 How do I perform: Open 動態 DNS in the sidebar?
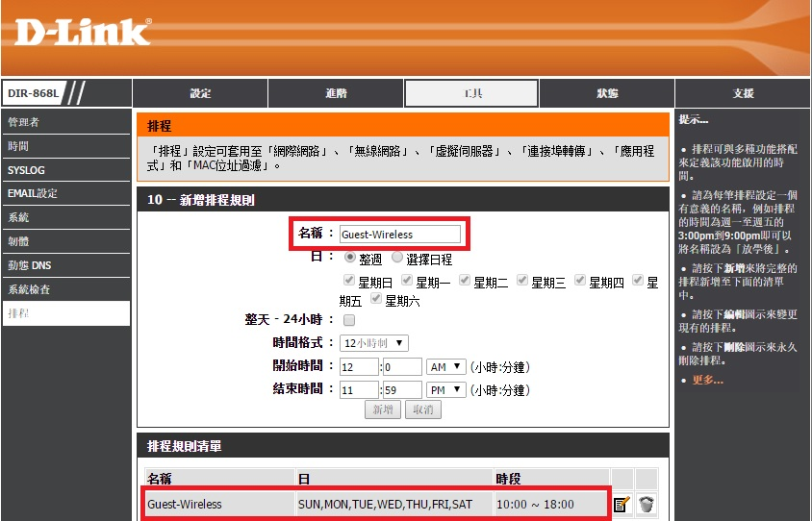pyautogui.click(x=65, y=264)
